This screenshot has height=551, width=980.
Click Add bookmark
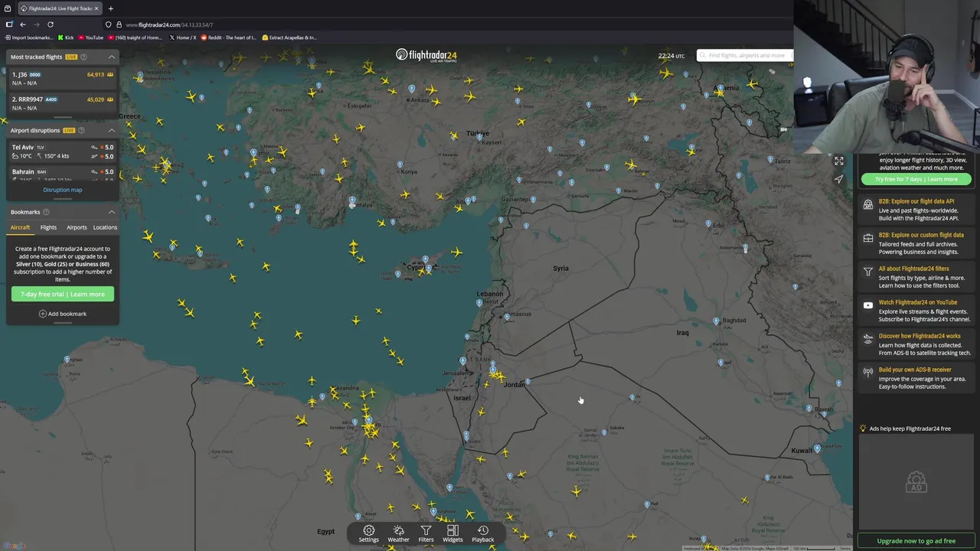coord(63,314)
